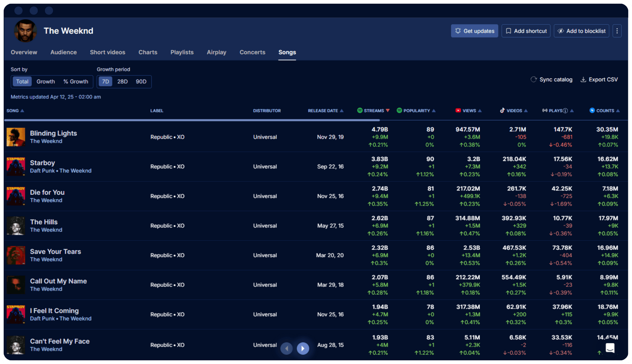
Task: Click the Sync catalog refresh icon
Action: click(x=534, y=79)
